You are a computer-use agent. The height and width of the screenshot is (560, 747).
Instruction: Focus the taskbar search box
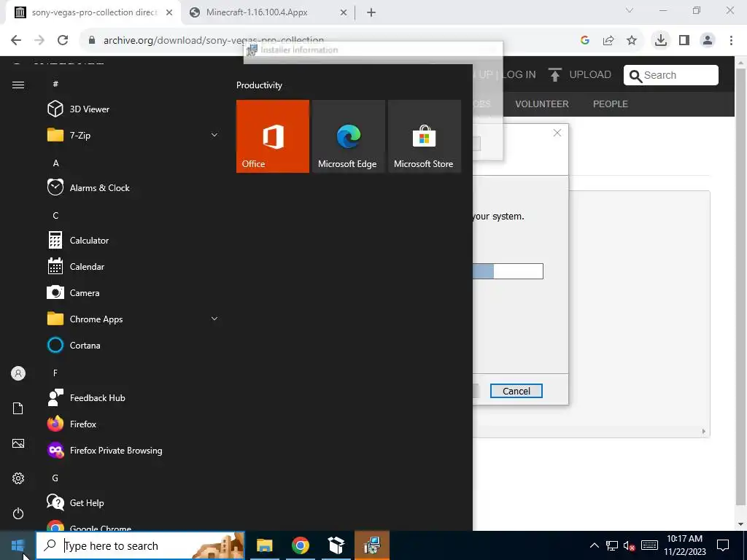140,545
